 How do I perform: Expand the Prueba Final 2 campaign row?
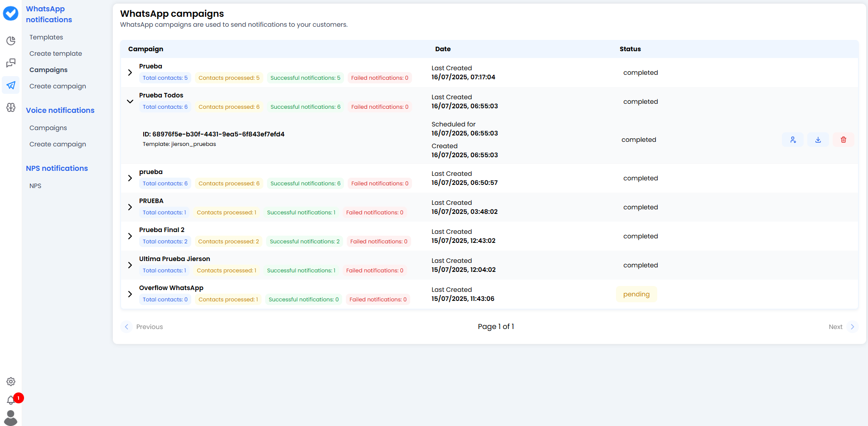[130, 236]
